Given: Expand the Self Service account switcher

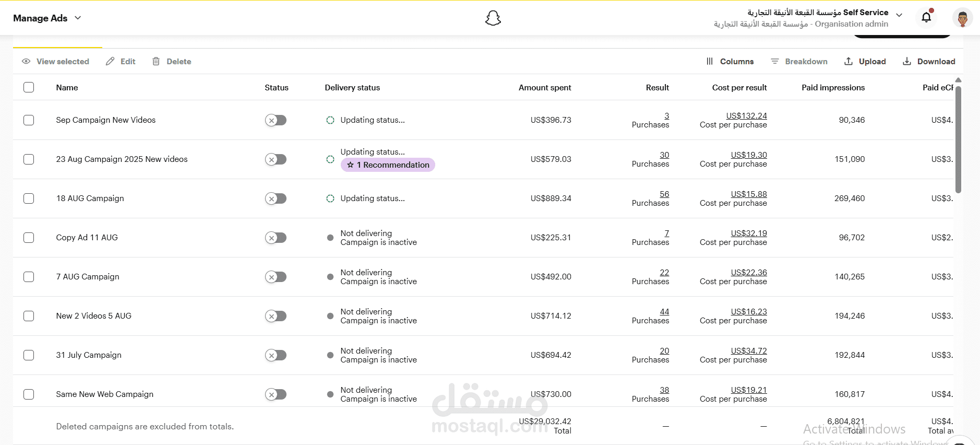Looking at the screenshot, I should [899, 15].
